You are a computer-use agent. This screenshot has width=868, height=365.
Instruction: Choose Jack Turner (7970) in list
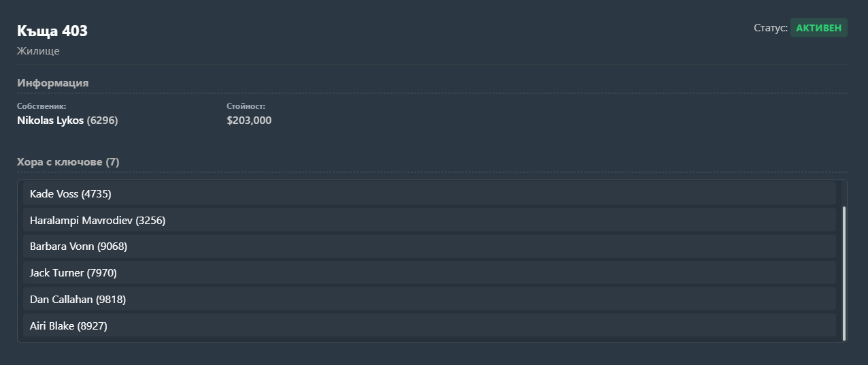[429, 272]
